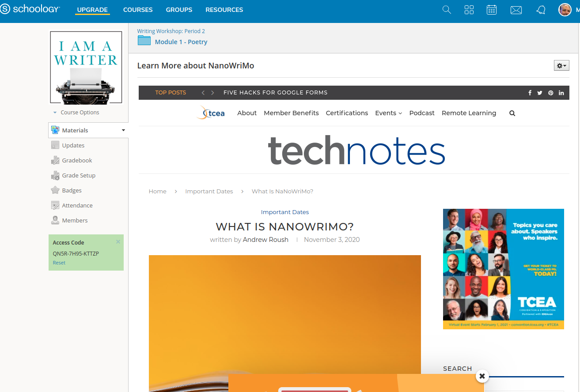Click the technotes site logo
This screenshot has height=392, width=580.
[356, 150]
